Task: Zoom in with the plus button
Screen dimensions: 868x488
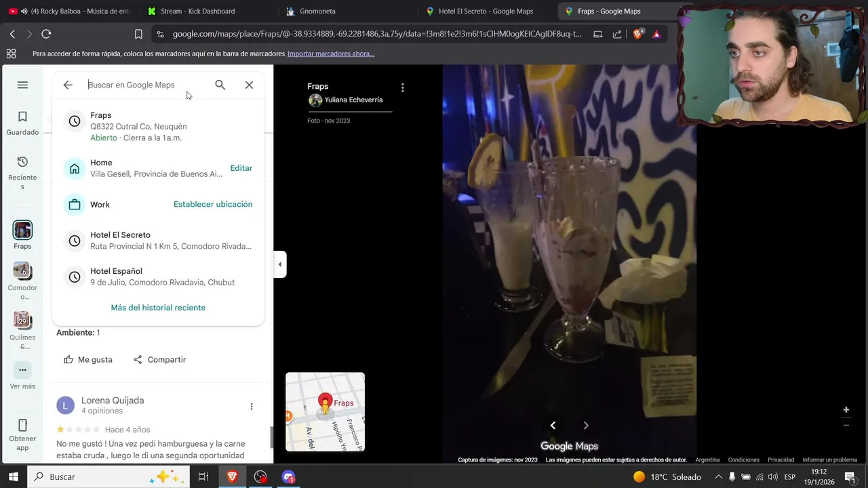Action: pyautogui.click(x=846, y=410)
